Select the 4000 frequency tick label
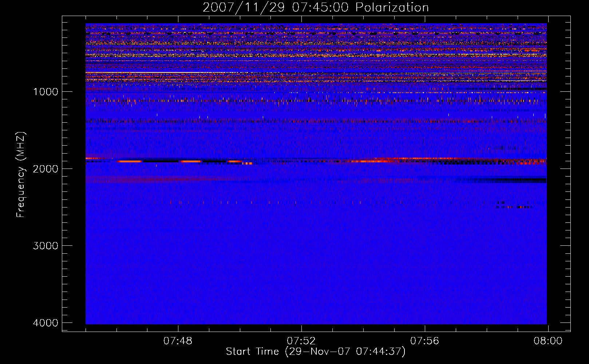This screenshot has height=364, width=589. coord(46,323)
